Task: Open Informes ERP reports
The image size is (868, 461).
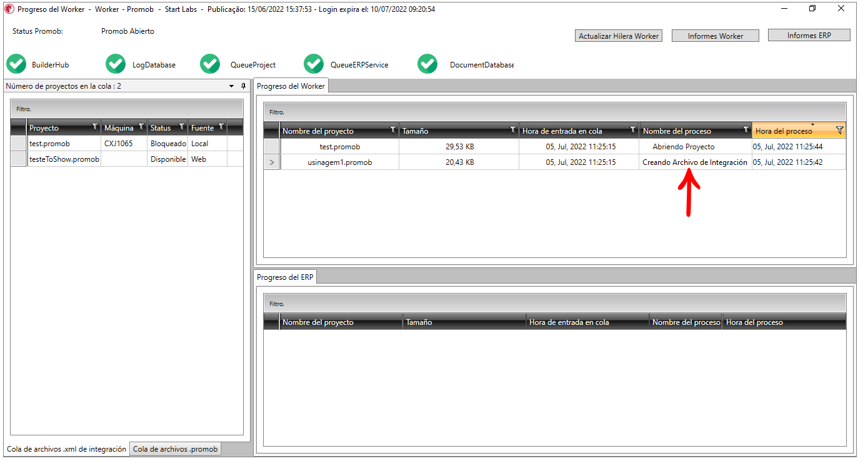Action: [x=809, y=36]
